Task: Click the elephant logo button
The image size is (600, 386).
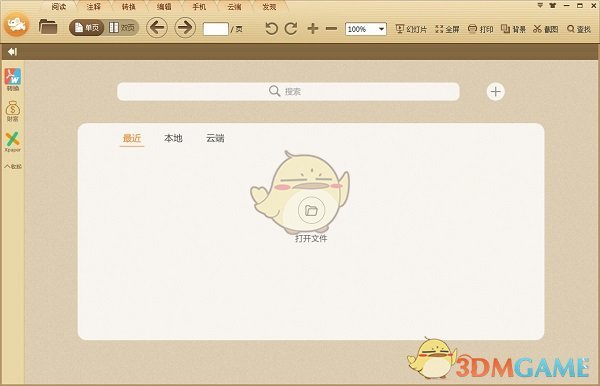Action: click(x=16, y=25)
